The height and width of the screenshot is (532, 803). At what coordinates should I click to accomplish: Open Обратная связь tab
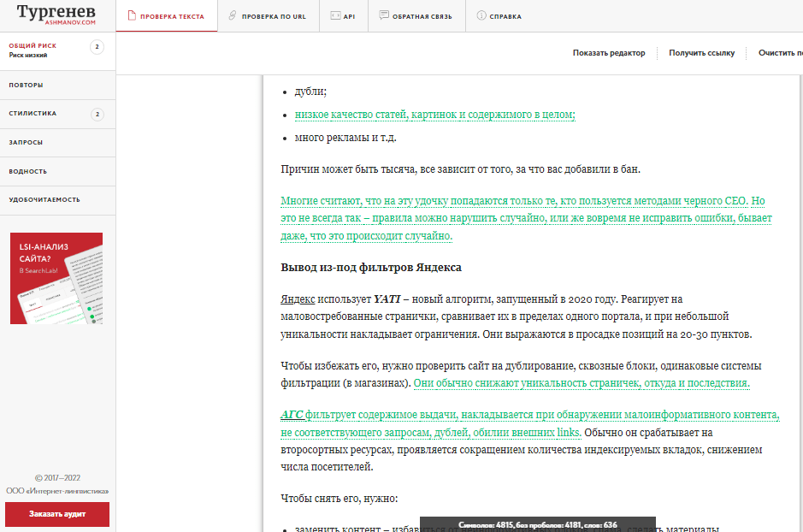point(416,16)
